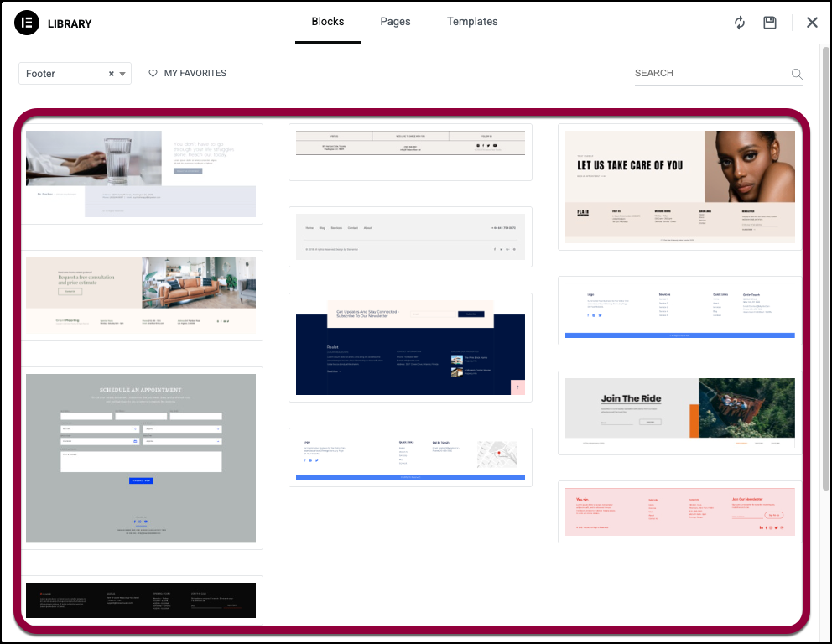Close the library dialog
The width and height of the screenshot is (832, 644).
click(812, 23)
